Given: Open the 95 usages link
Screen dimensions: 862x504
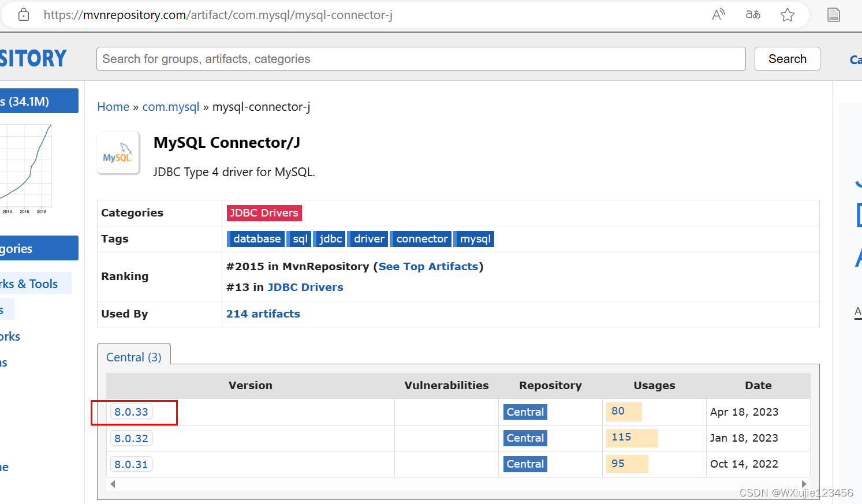Looking at the screenshot, I should tap(618, 464).
